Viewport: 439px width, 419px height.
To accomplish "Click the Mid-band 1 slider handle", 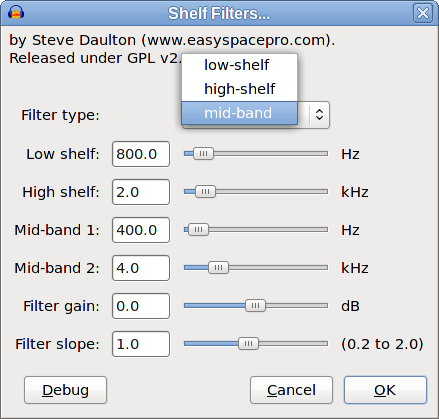I will tap(198, 230).
